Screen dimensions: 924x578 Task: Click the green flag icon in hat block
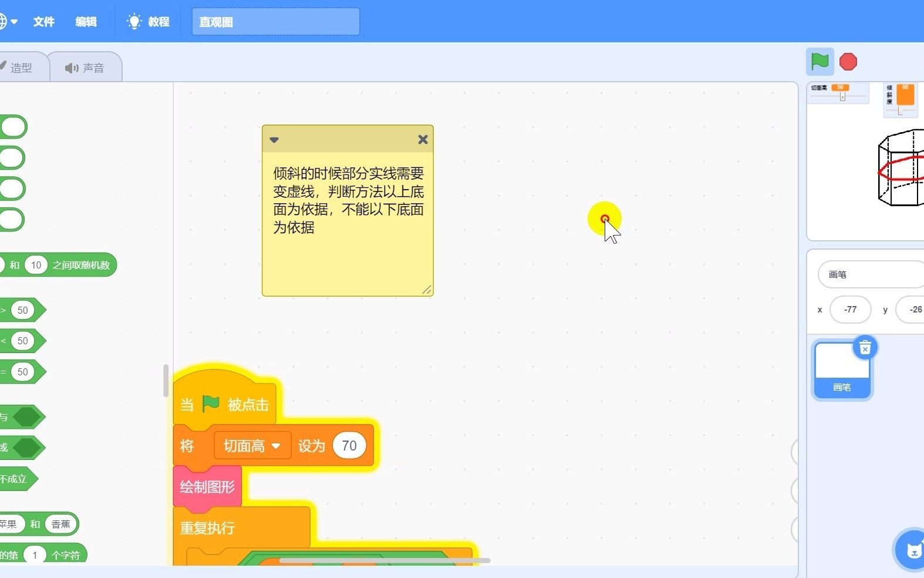point(211,404)
